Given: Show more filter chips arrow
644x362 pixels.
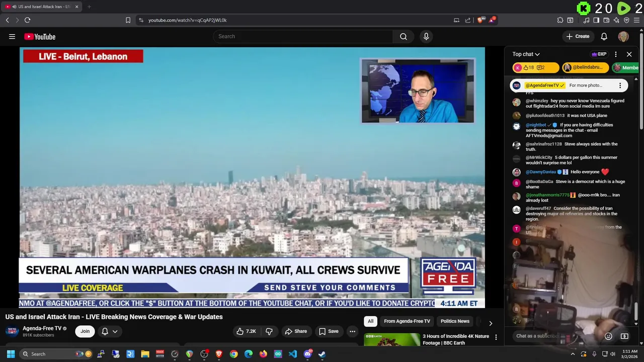Looking at the screenshot, I should (x=491, y=323).
